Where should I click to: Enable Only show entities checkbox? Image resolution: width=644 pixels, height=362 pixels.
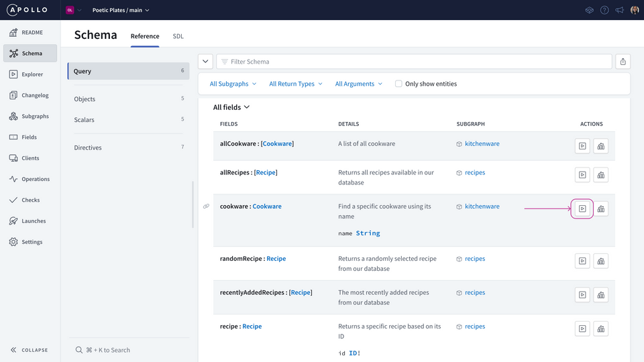coord(398,84)
